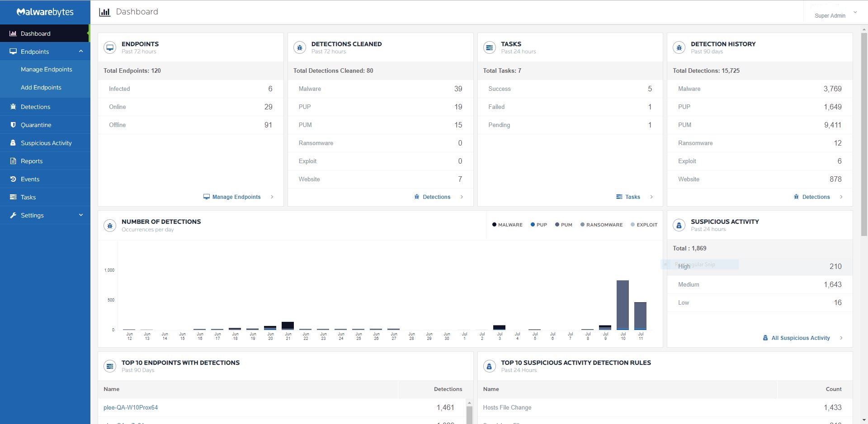Click the Reports document icon in sidebar

click(x=13, y=161)
